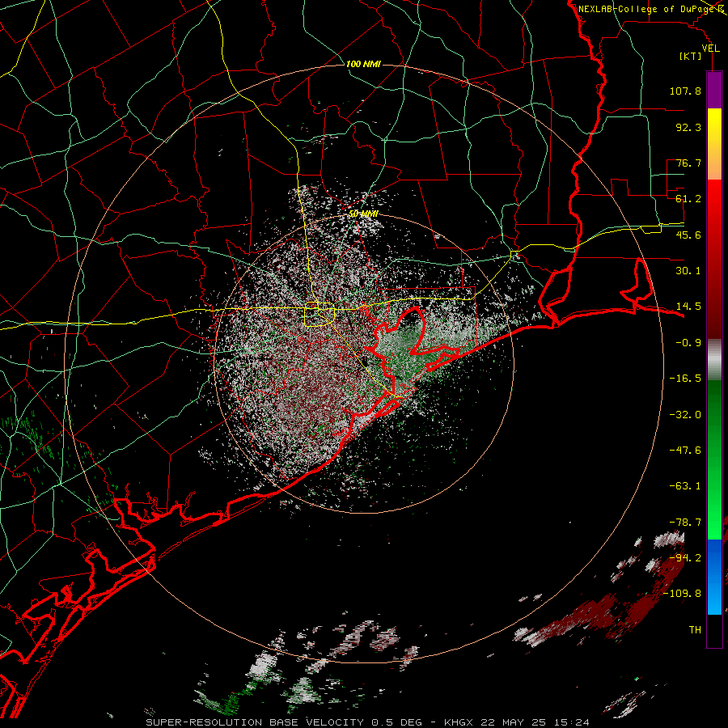Click the -32.0 velocity scale value
The width and height of the screenshot is (728, 728).
click(x=685, y=415)
